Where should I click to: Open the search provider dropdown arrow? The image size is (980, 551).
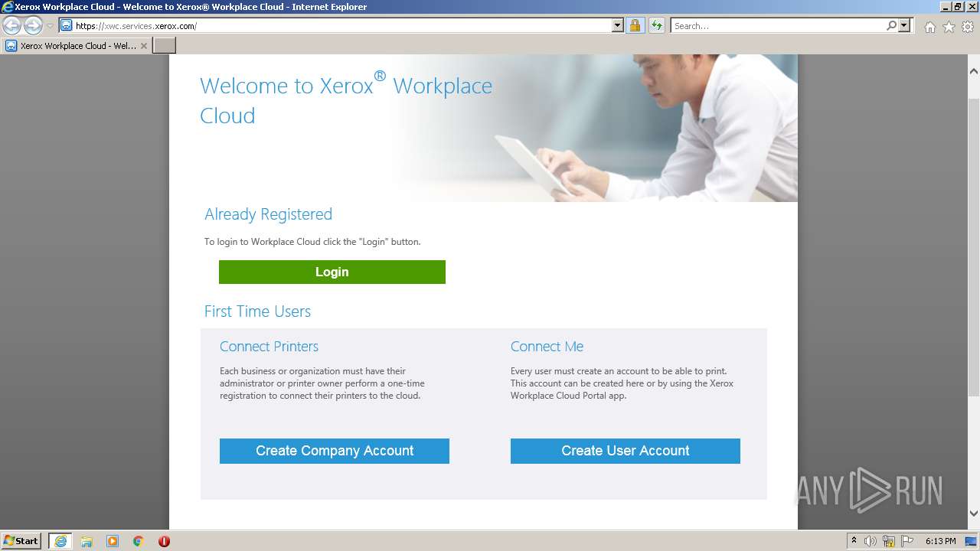tap(904, 26)
